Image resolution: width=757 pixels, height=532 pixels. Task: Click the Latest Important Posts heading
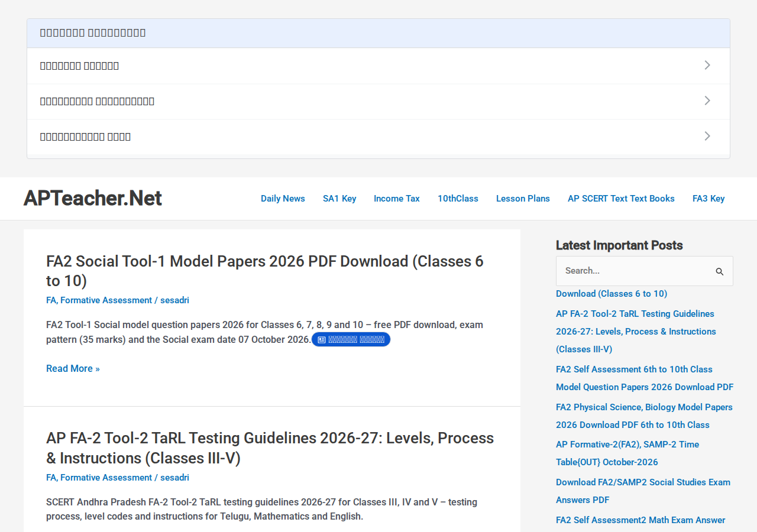click(x=619, y=245)
